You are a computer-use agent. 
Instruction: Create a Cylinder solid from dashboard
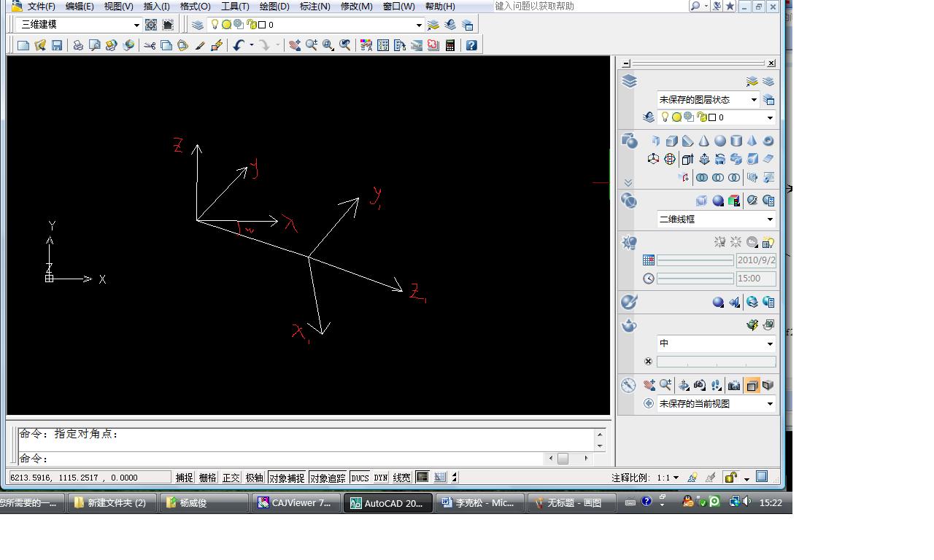[736, 141]
